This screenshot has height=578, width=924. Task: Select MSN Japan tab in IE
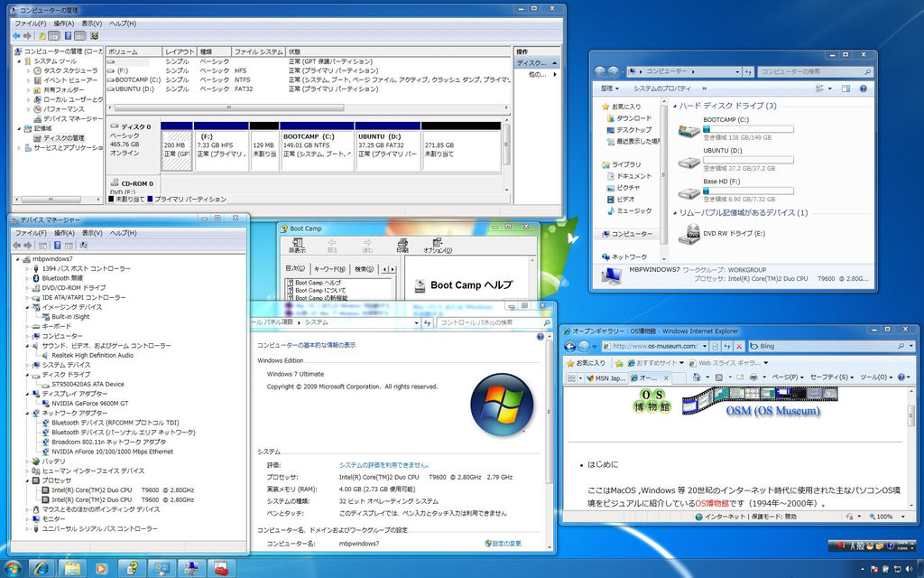pyautogui.click(x=605, y=378)
